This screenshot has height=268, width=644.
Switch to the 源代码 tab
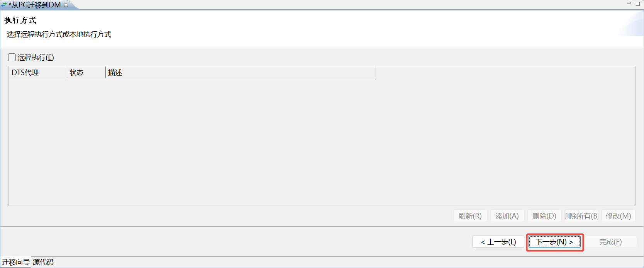point(43,262)
